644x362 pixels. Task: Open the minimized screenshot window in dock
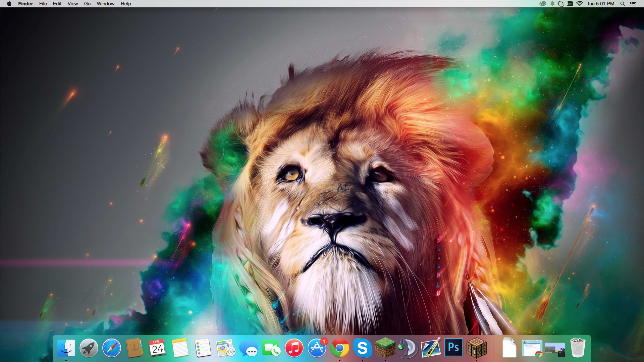coord(555,349)
